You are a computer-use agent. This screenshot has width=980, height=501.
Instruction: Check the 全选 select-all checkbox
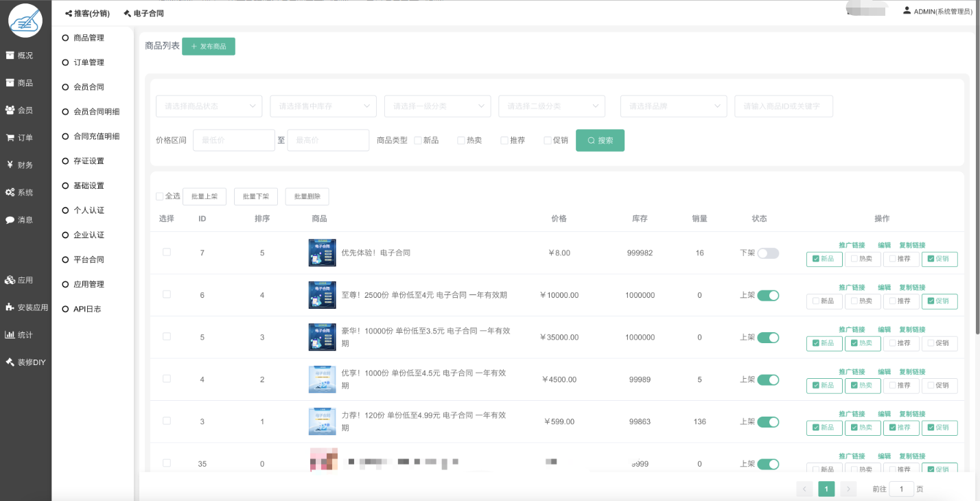(x=160, y=196)
